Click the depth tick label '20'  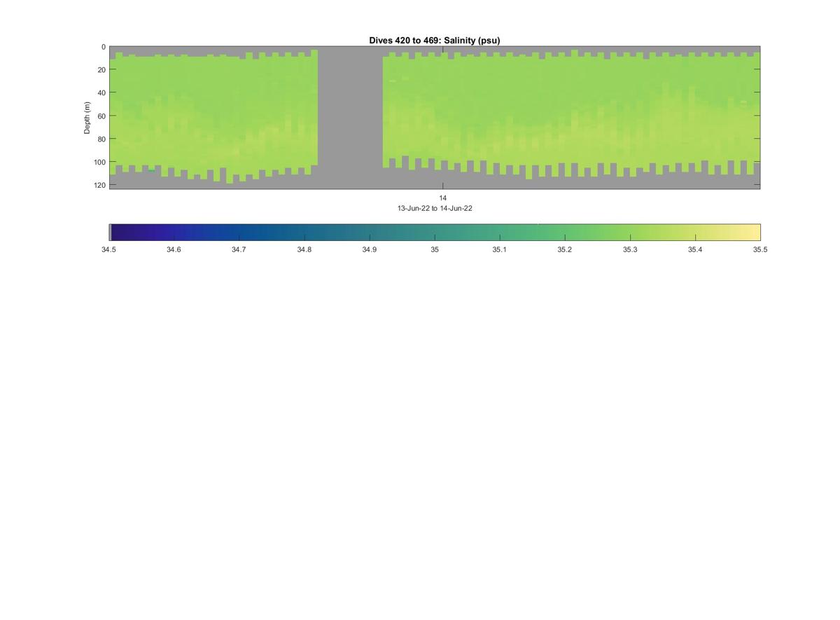click(x=101, y=70)
